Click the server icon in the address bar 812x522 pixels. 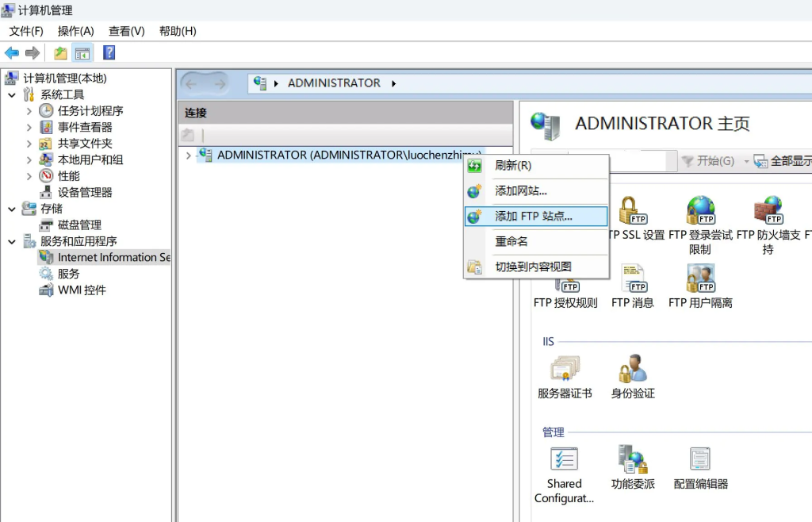pos(260,83)
